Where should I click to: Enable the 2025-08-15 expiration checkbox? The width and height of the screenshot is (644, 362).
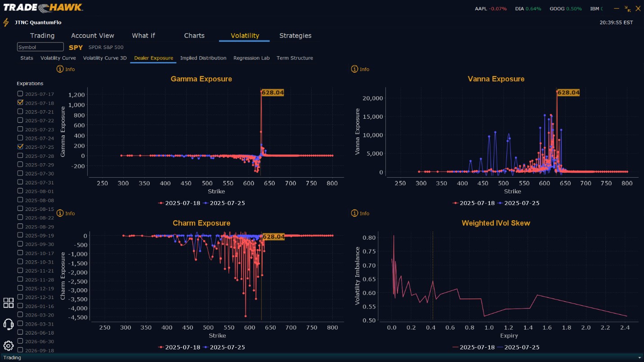pyautogui.click(x=20, y=208)
